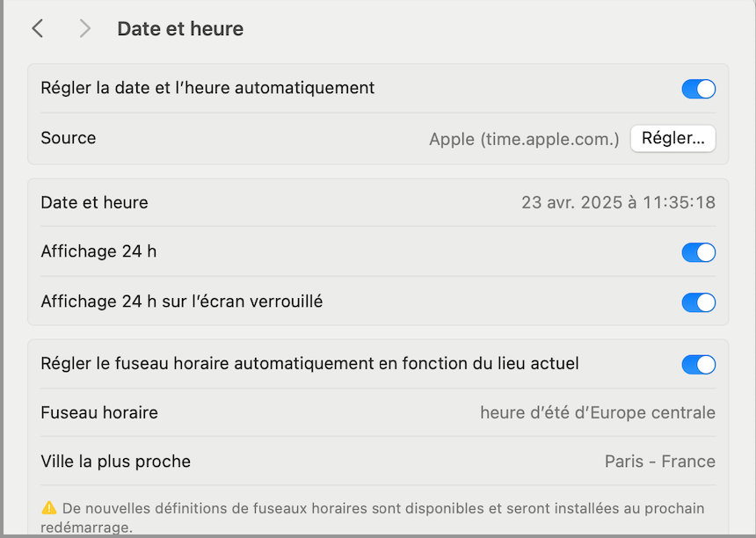Screen dimensions: 756x538
Task: Toggle the Affichage 24 h switch
Action: (x=698, y=253)
